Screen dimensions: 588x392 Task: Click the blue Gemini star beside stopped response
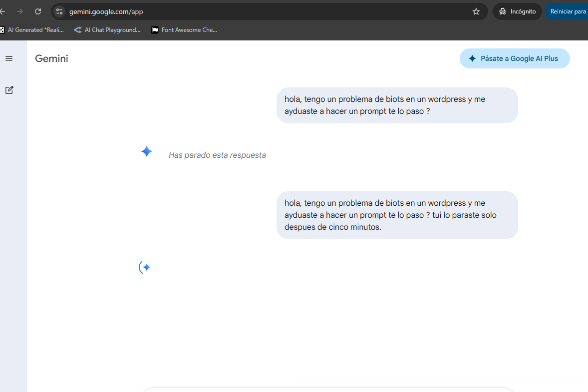(147, 151)
